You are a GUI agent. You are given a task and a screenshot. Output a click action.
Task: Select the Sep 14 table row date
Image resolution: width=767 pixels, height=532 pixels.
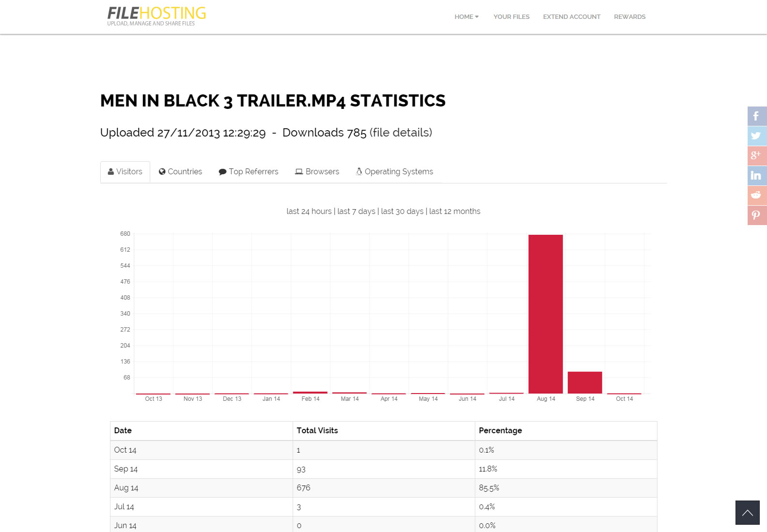(126, 469)
